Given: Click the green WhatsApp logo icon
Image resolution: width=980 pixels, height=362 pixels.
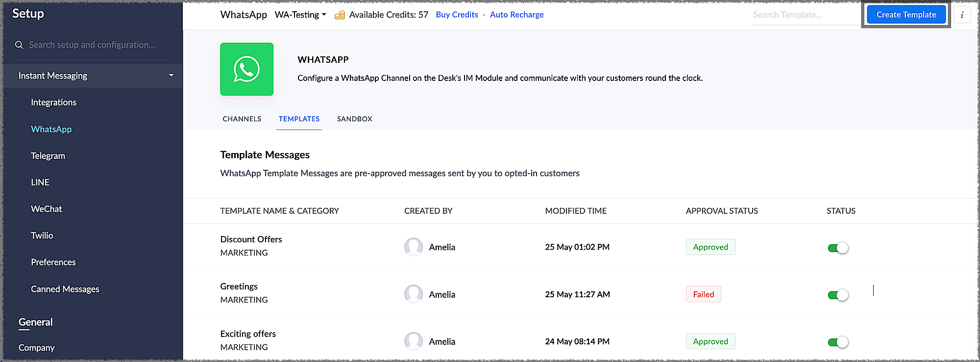Looking at the screenshot, I should [x=246, y=69].
